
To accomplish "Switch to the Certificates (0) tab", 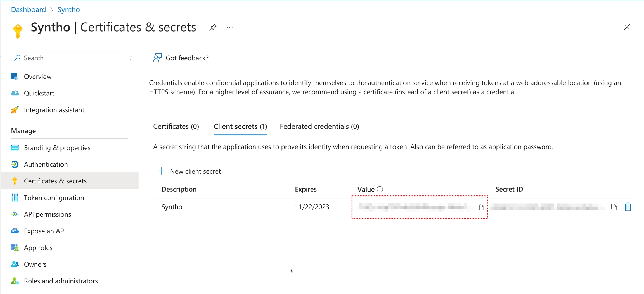I will pos(176,126).
